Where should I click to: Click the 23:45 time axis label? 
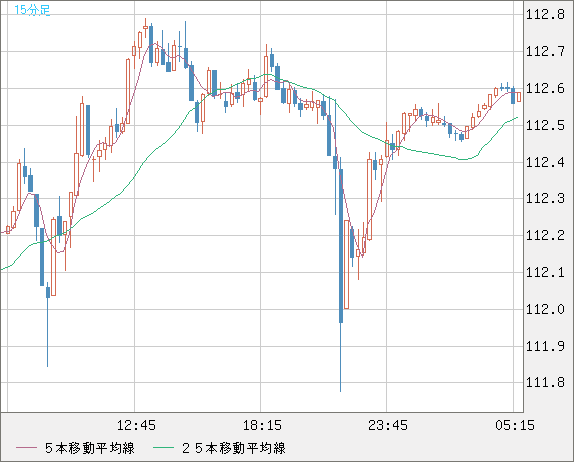388,425
